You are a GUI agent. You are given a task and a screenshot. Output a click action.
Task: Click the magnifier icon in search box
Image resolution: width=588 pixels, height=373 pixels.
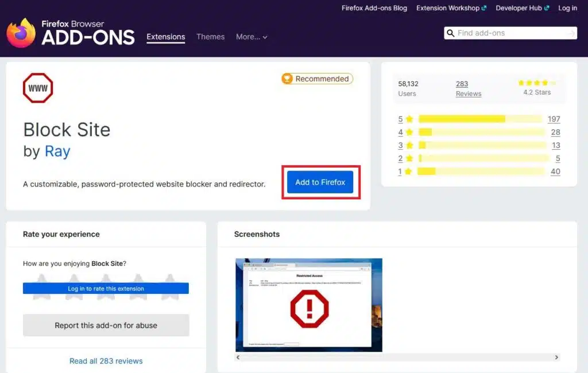tap(451, 33)
